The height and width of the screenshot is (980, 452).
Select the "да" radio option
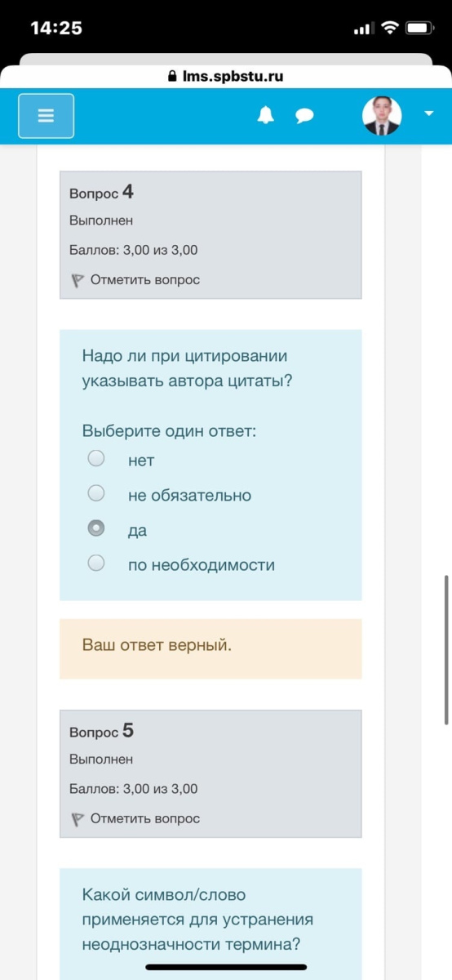[96, 528]
